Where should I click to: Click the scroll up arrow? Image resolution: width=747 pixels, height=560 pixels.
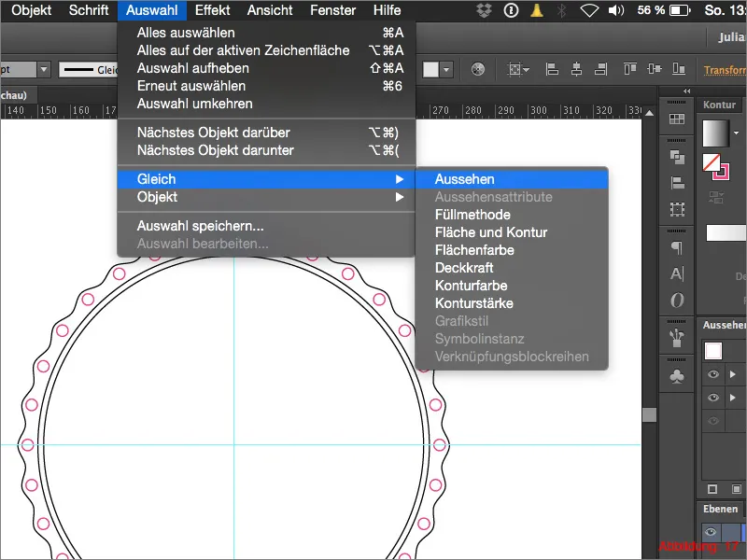pyautogui.click(x=649, y=113)
